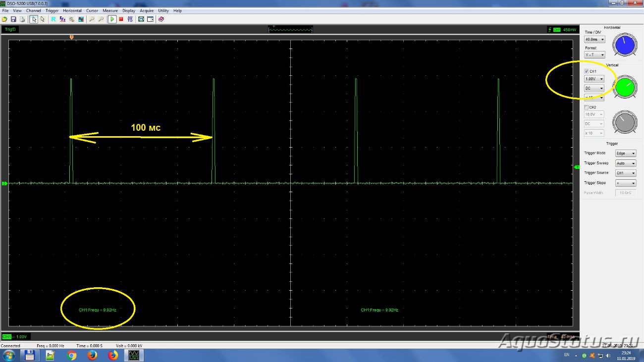Click the 458mV trigger level readout
644x362 pixels.
coord(569,30)
